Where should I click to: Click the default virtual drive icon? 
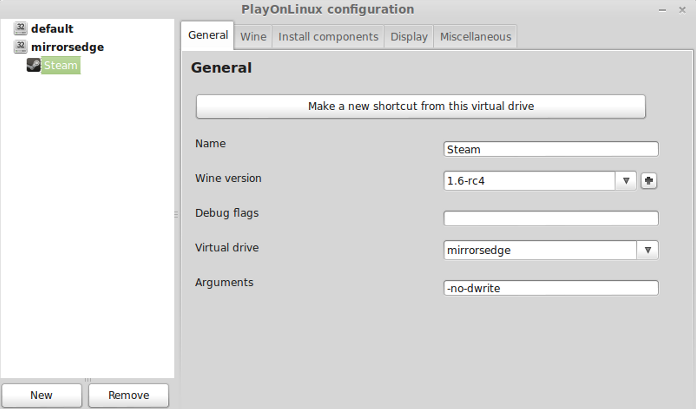click(x=20, y=28)
